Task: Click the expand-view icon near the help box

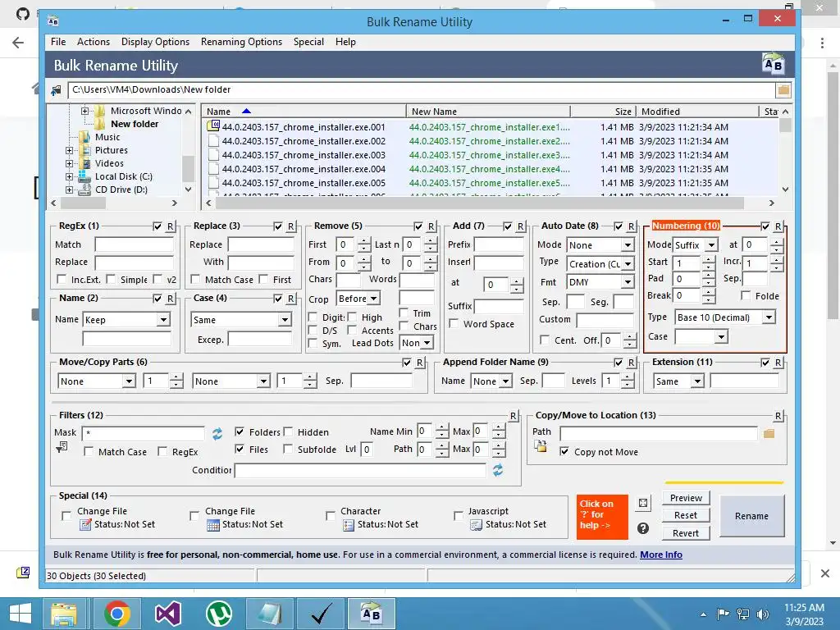Action: point(643,503)
